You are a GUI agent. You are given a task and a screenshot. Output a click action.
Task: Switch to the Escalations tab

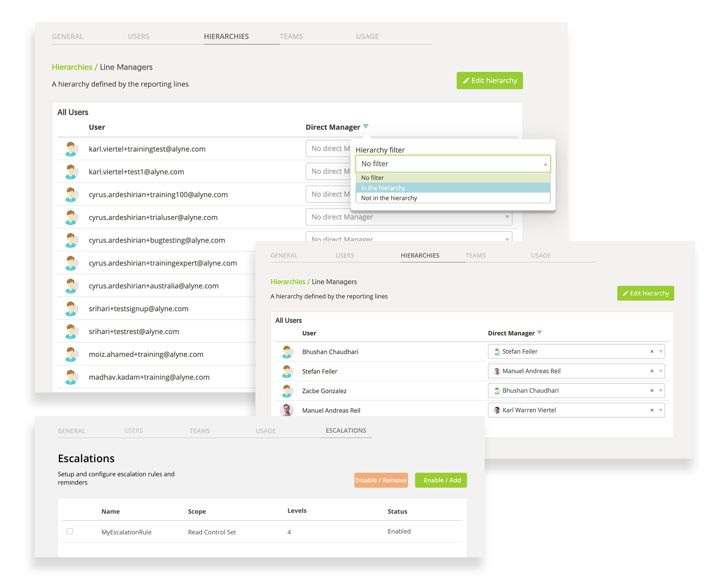346,430
